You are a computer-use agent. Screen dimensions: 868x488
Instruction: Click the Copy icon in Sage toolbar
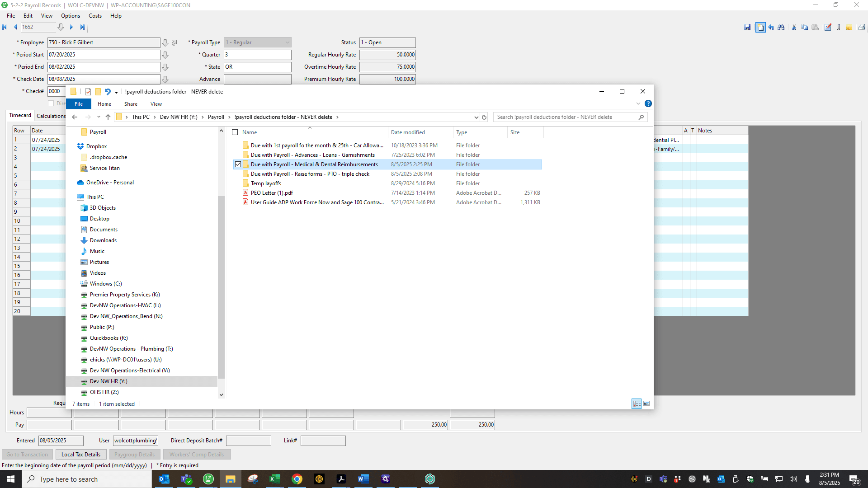click(804, 28)
